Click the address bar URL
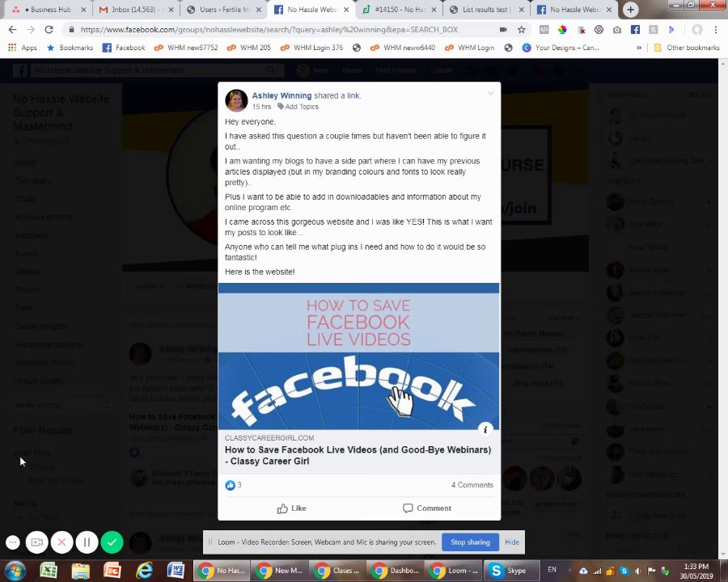 point(269,30)
